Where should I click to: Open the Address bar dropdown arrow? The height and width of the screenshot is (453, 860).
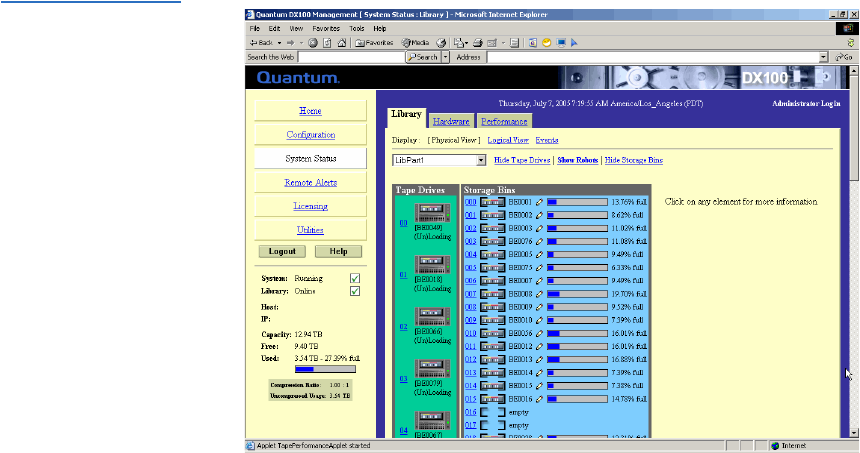pos(823,57)
